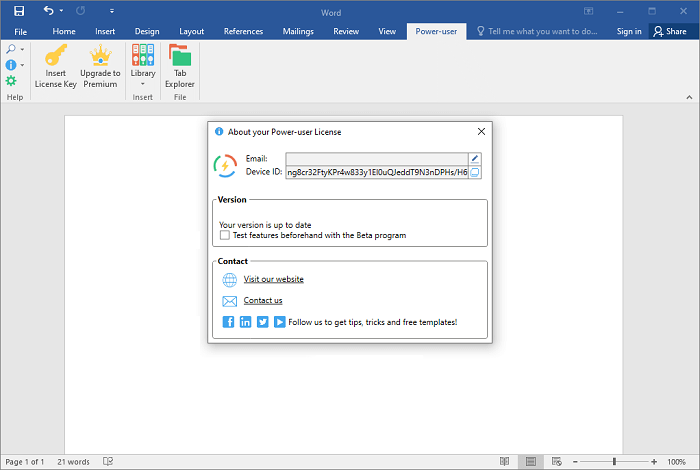Open the YouTube play icon
This screenshot has height=470, width=700.
[x=279, y=322]
